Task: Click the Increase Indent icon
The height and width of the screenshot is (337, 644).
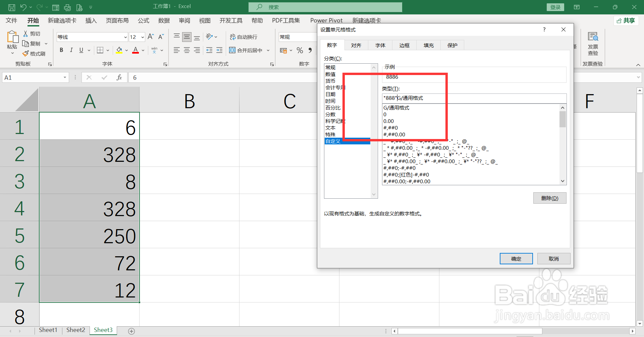Action: pyautogui.click(x=219, y=50)
